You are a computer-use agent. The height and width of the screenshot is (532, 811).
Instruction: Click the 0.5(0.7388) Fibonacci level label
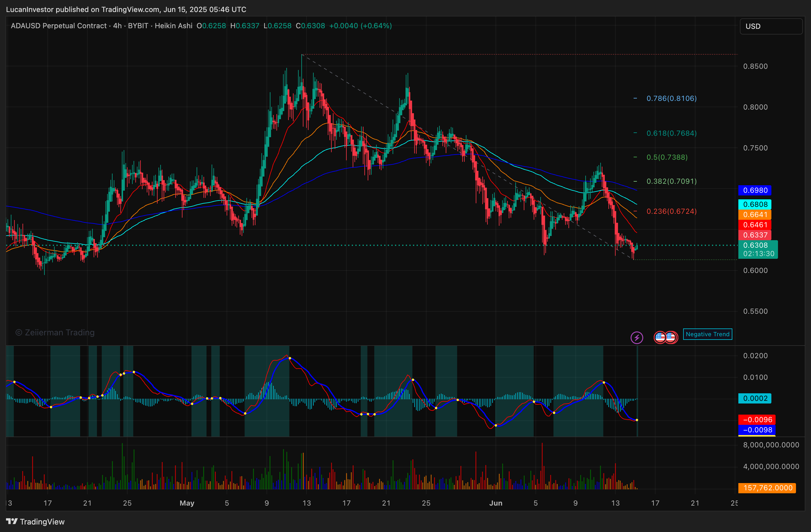pyautogui.click(x=667, y=157)
